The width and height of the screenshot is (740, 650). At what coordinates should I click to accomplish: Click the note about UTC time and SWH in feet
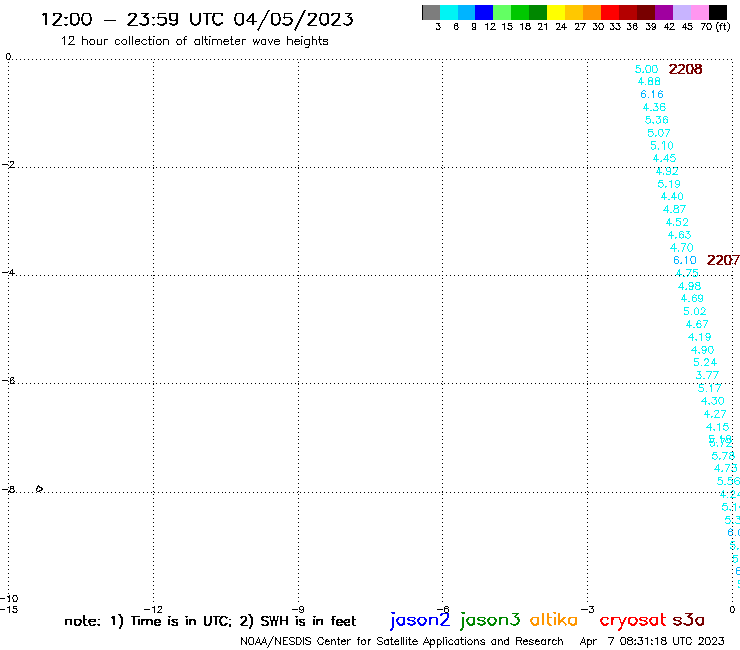coord(210,621)
